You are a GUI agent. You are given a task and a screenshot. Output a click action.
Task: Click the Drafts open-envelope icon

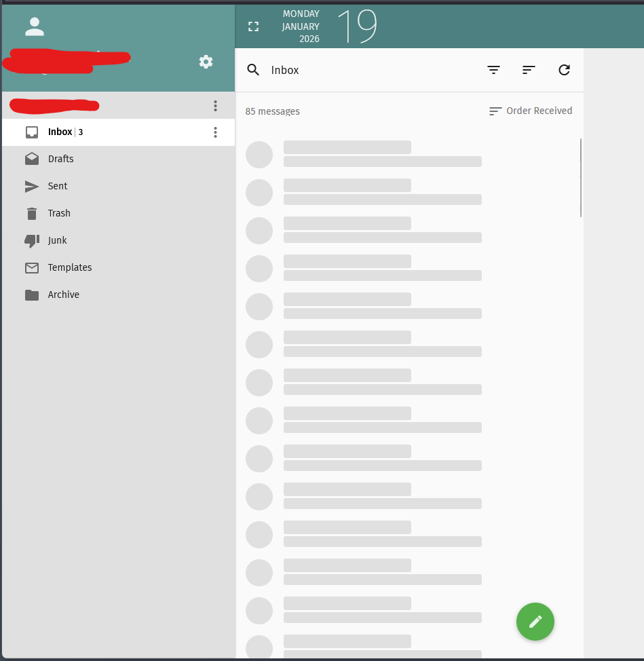32,159
